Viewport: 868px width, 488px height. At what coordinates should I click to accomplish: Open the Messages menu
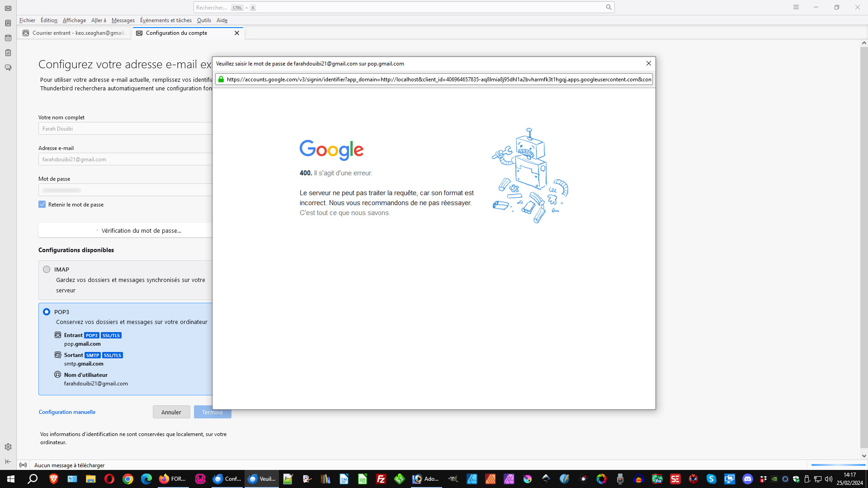[x=123, y=20]
